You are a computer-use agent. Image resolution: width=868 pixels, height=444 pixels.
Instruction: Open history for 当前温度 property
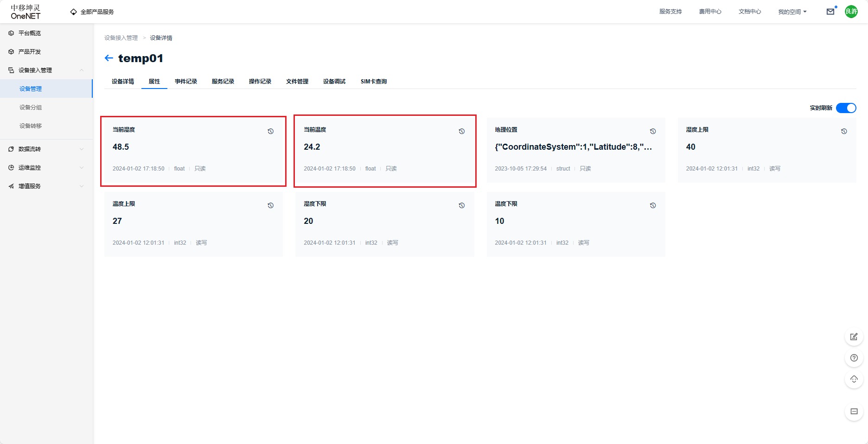point(462,132)
